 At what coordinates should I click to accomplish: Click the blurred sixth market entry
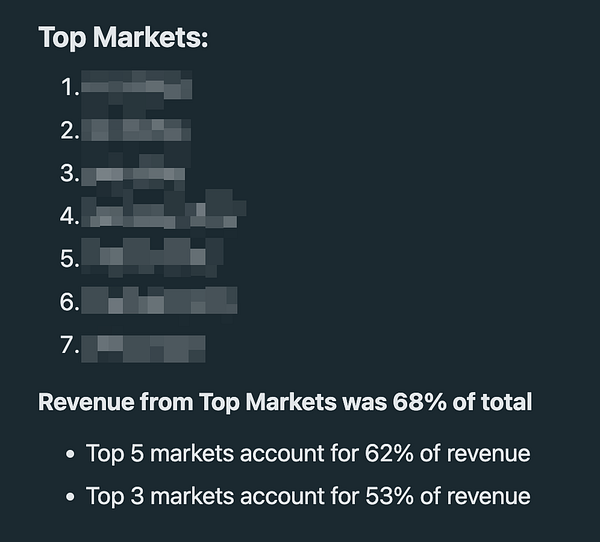159,300
